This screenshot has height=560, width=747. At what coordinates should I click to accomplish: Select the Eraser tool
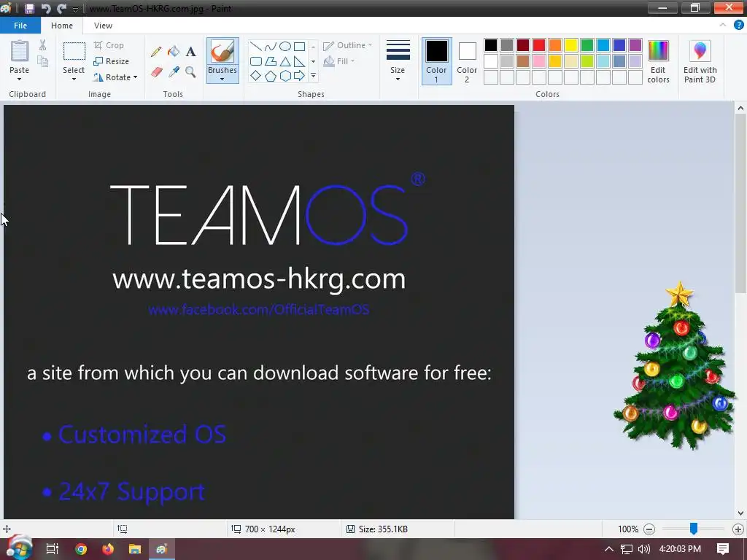pyautogui.click(x=157, y=72)
